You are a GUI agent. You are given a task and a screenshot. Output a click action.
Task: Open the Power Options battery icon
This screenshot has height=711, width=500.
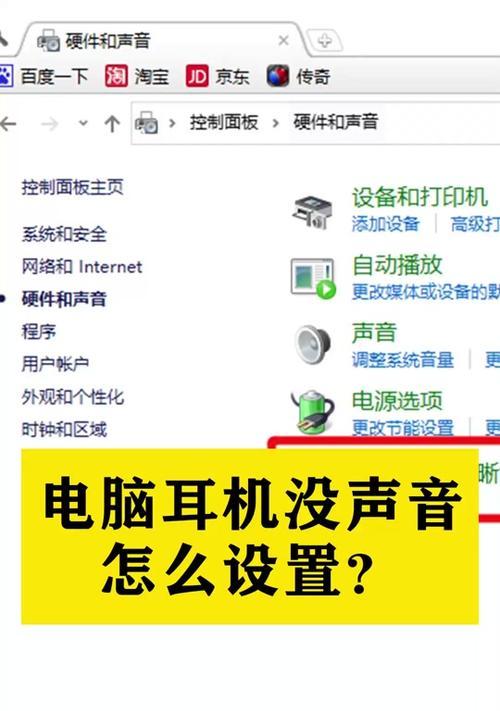313,411
